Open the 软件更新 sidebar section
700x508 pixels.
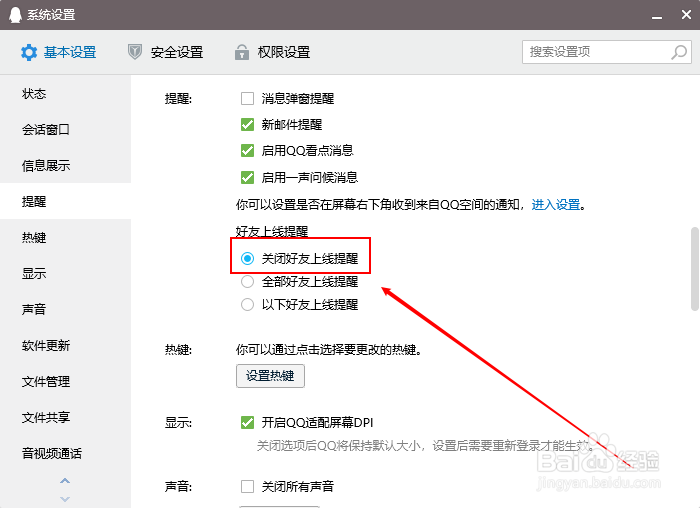pos(65,346)
